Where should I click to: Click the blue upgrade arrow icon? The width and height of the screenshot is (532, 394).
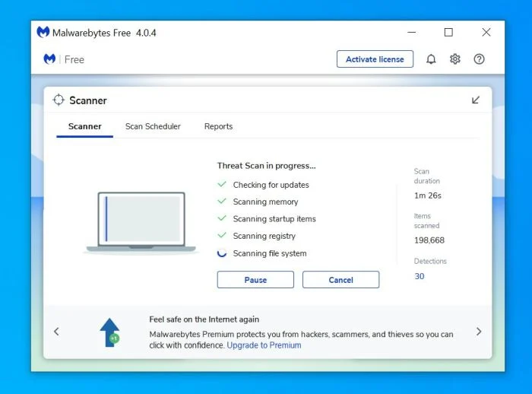[x=109, y=332]
